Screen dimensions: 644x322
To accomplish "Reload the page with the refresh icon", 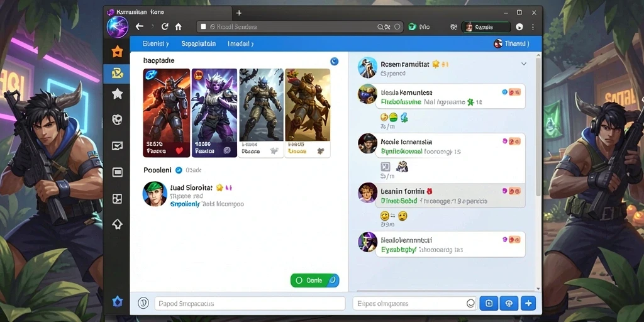I will (x=165, y=26).
